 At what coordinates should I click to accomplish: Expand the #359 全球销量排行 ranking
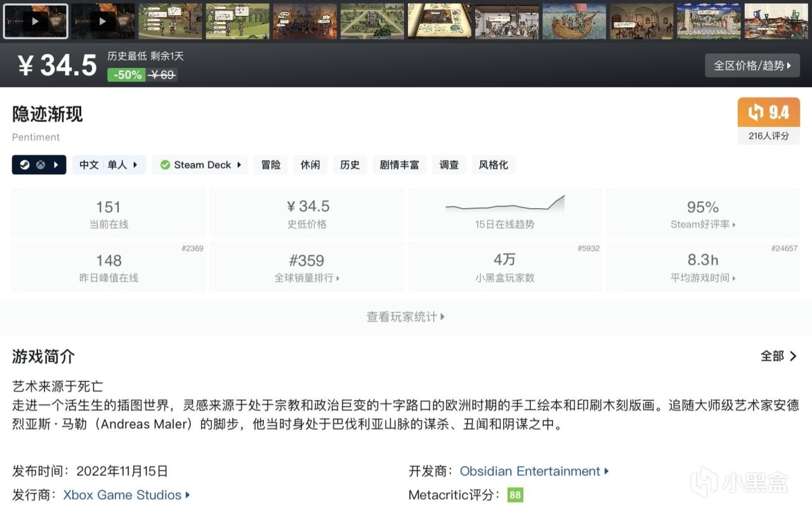click(307, 267)
